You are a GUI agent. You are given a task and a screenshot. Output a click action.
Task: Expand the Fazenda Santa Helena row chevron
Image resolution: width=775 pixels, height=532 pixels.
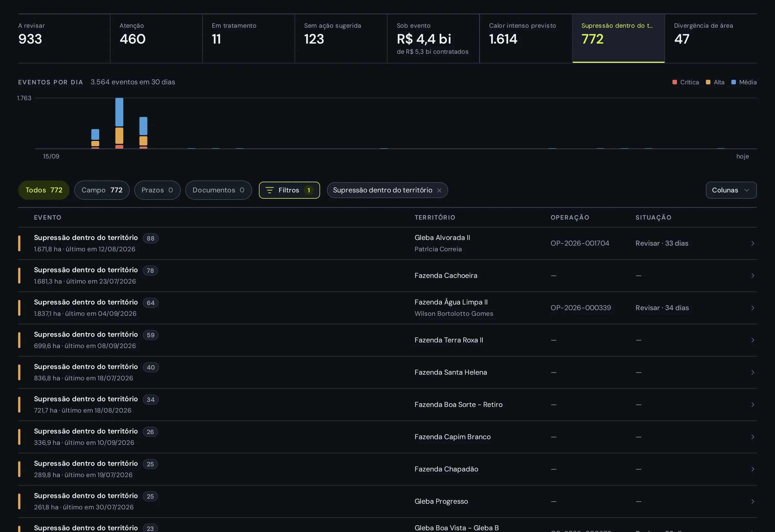point(752,372)
